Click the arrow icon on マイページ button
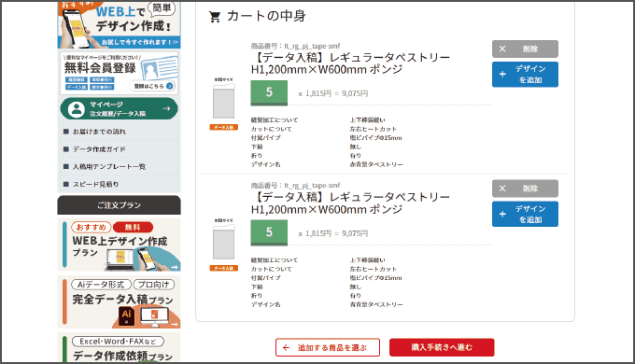Image resolution: width=635 pixels, height=364 pixels. pos(166,109)
